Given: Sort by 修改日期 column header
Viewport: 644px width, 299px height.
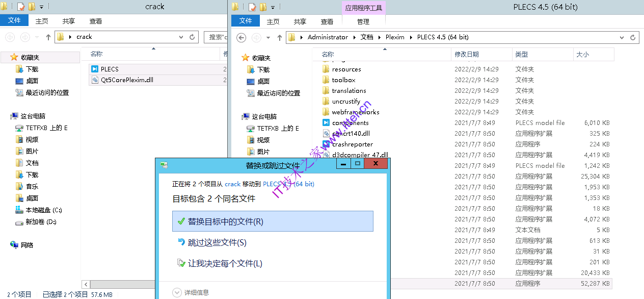Looking at the screenshot, I should (466, 54).
